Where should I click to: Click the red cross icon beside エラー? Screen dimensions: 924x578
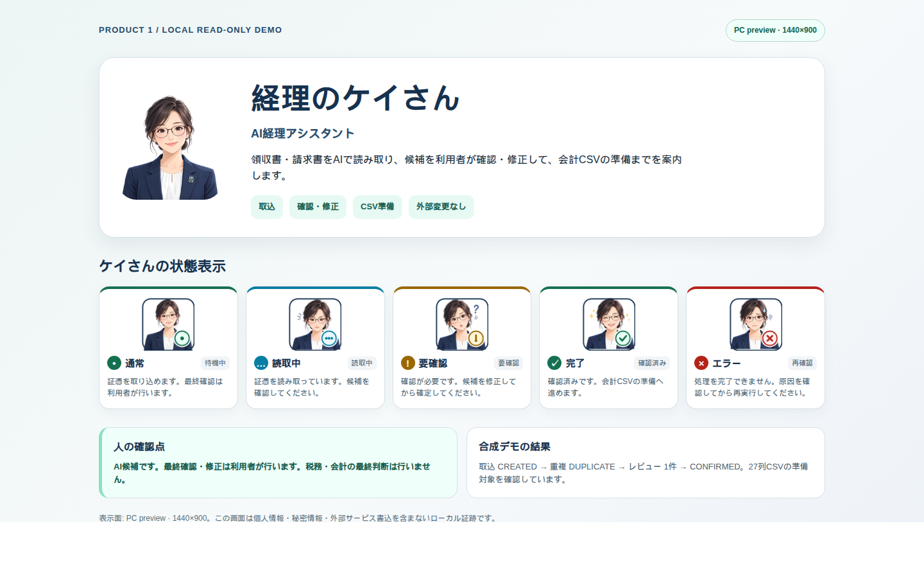[x=701, y=363]
